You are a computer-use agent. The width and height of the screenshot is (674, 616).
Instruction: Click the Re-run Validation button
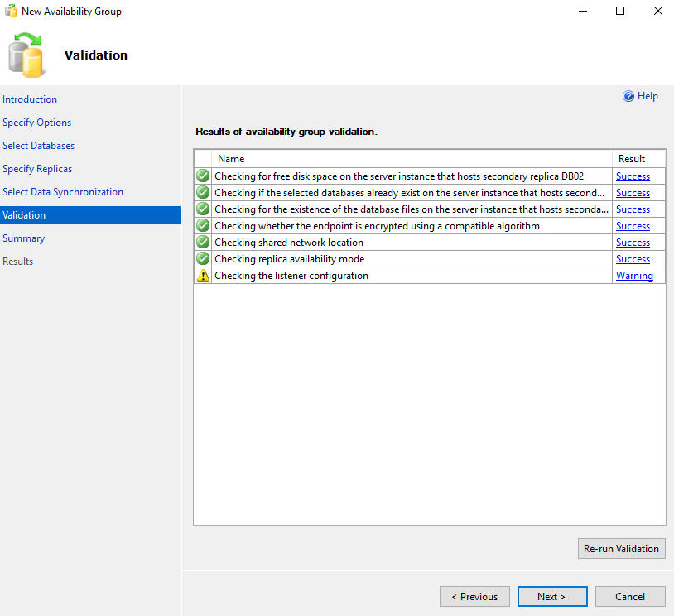pos(622,548)
